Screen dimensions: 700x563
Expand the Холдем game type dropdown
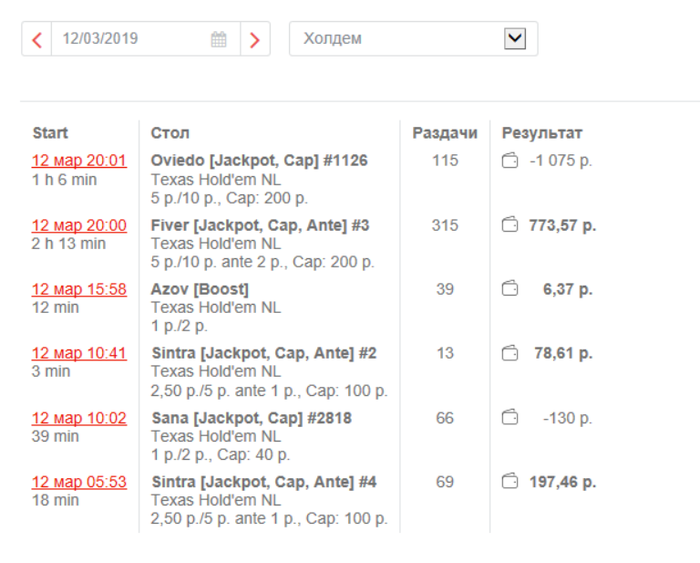400,39
